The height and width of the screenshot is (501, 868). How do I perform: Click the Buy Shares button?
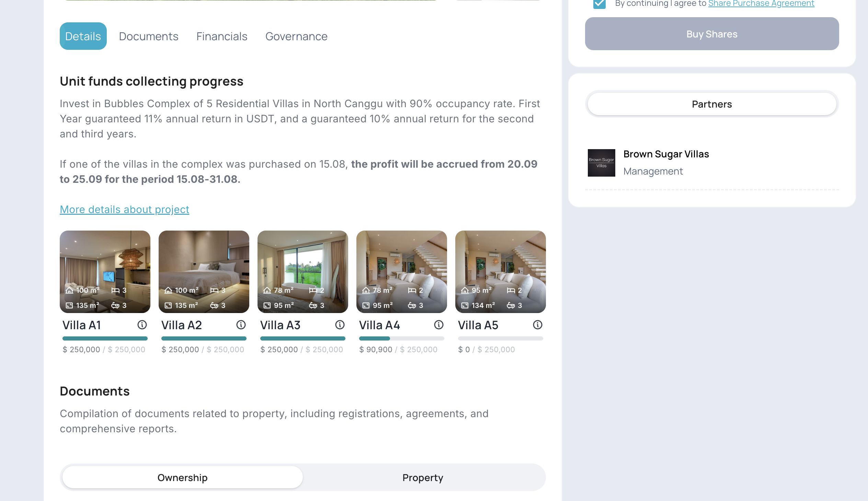(x=711, y=34)
